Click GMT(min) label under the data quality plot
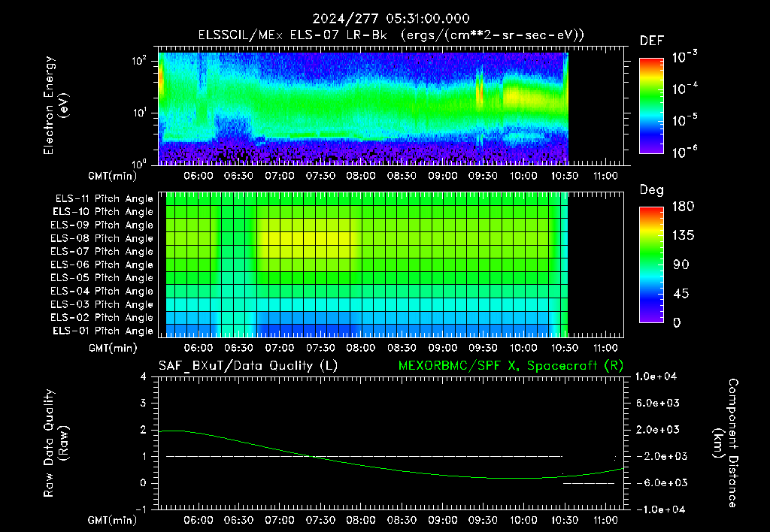This screenshot has height=532, width=770. [x=113, y=520]
